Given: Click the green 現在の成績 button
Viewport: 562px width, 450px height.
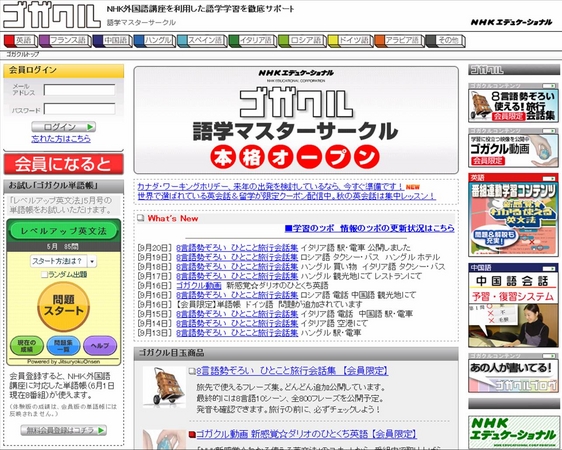Looking at the screenshot, I should point(27,346).
